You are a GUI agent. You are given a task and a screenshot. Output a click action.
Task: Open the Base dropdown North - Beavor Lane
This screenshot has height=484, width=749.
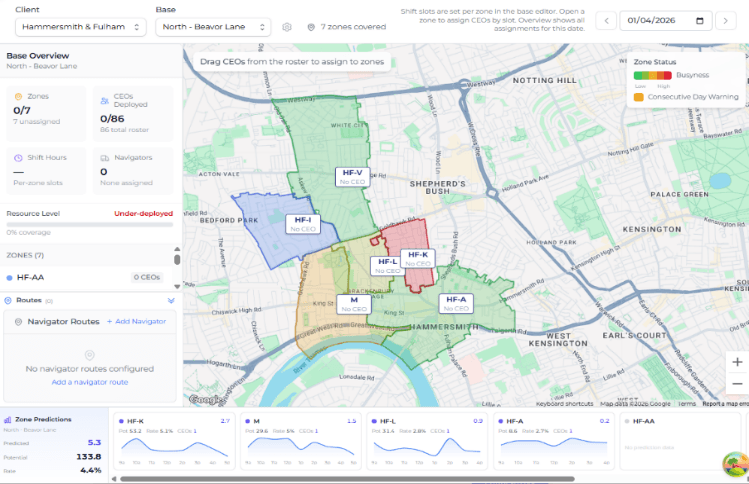[x=213, y=27]
